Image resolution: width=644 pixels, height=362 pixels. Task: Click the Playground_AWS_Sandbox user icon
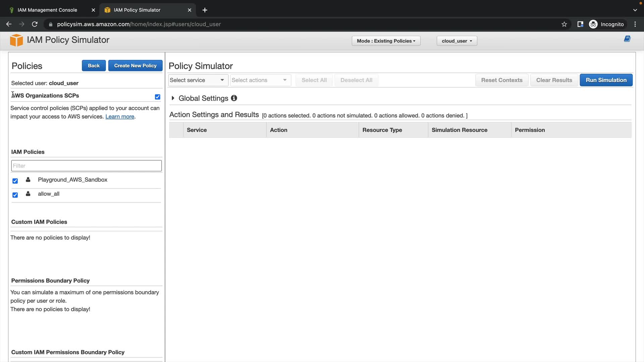click(28, 180)
